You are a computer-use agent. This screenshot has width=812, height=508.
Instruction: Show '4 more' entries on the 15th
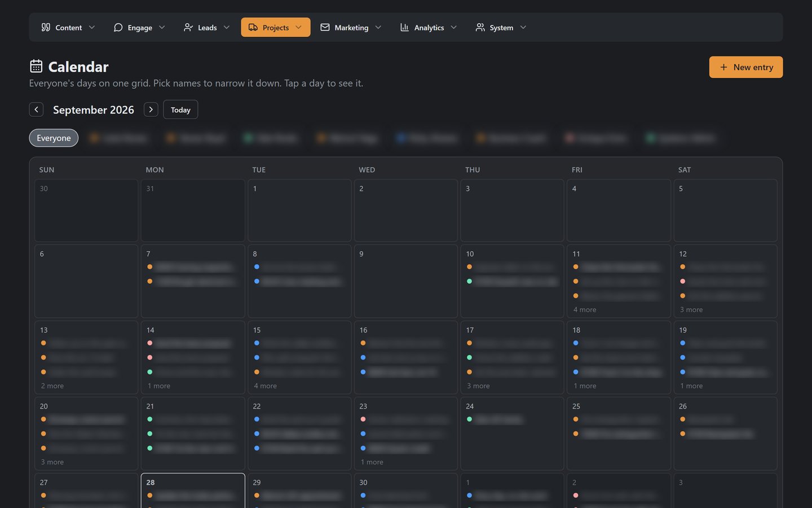266,386
